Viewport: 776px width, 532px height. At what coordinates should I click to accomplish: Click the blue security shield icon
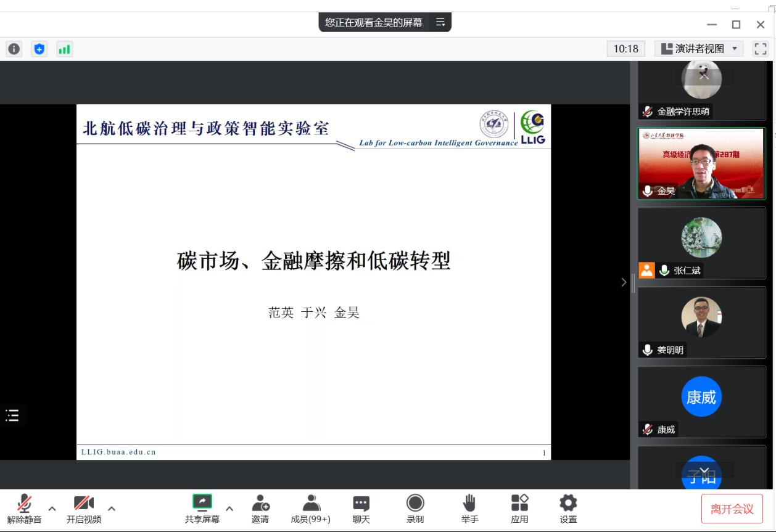[39, 49]
